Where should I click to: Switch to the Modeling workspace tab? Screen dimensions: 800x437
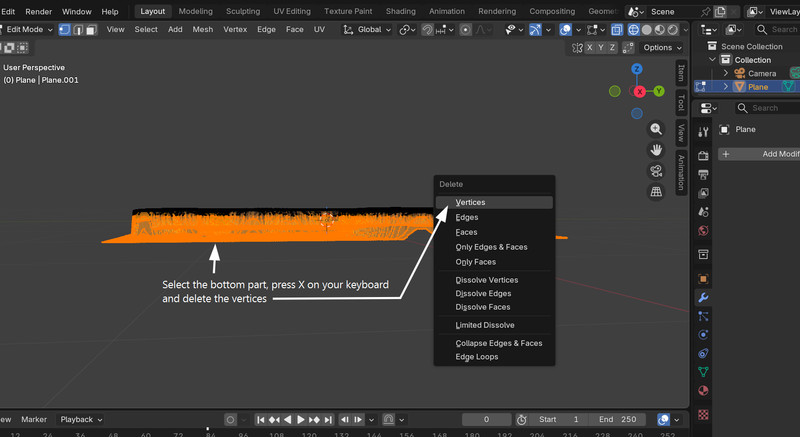point(195,11)
